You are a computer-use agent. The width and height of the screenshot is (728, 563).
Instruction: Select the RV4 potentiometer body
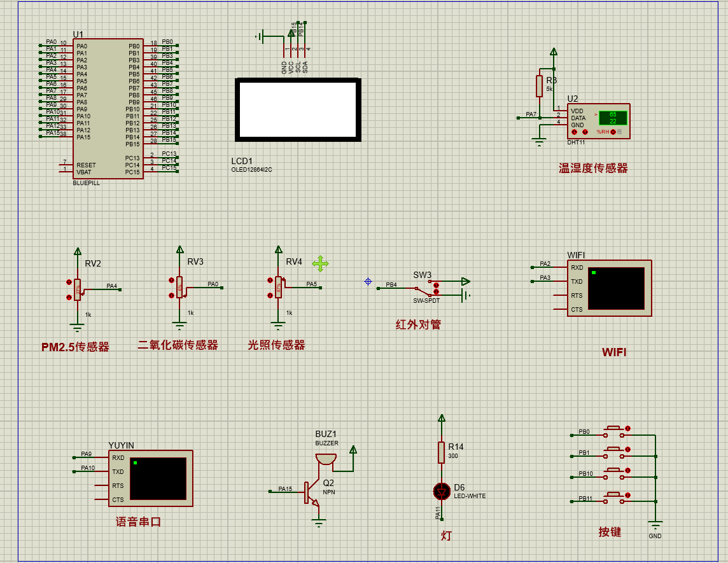(x=279, y=288)
